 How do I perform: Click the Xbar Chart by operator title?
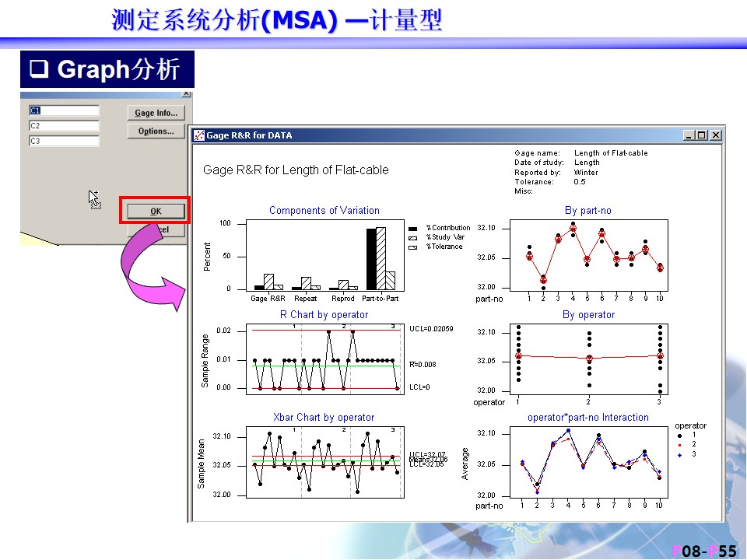coord(324,418)
